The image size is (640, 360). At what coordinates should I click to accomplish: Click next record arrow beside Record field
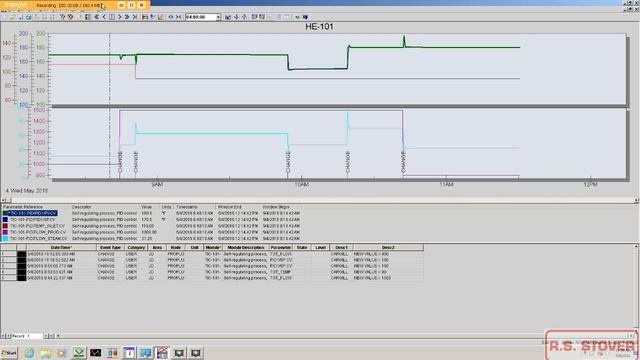click(x=46, y=336)
